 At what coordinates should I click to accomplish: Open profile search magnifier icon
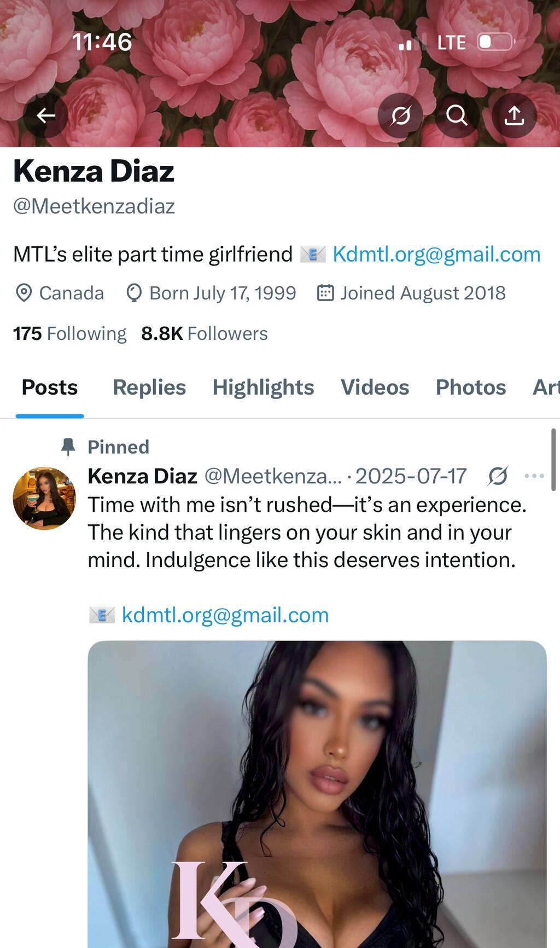coord(457,115)
